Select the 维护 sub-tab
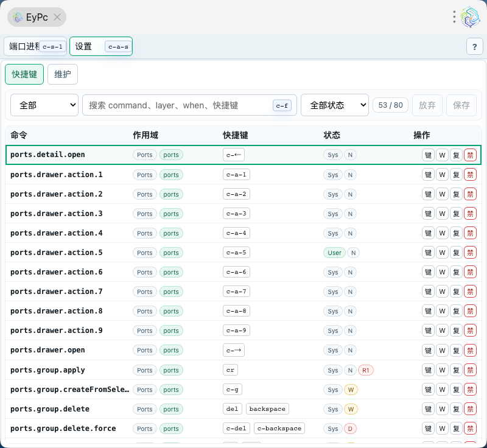The image size is (487, 448). tap(63, 74)
